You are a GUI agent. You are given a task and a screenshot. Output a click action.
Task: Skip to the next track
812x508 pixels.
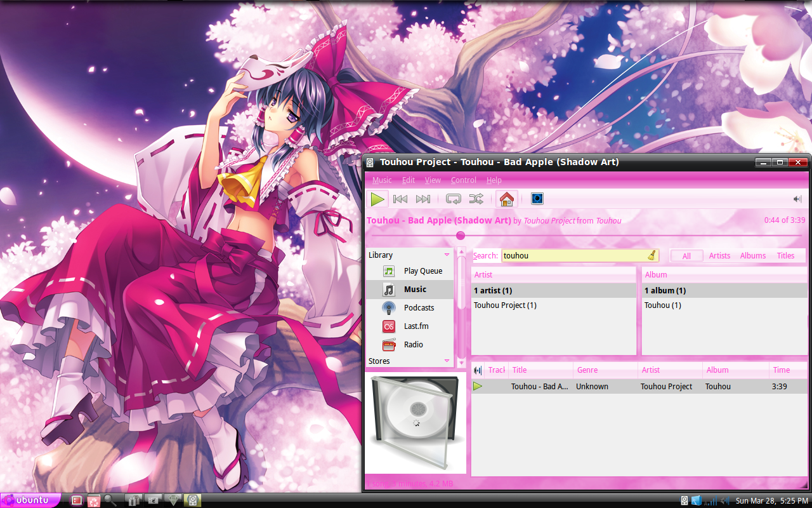(x=423, y=199)
